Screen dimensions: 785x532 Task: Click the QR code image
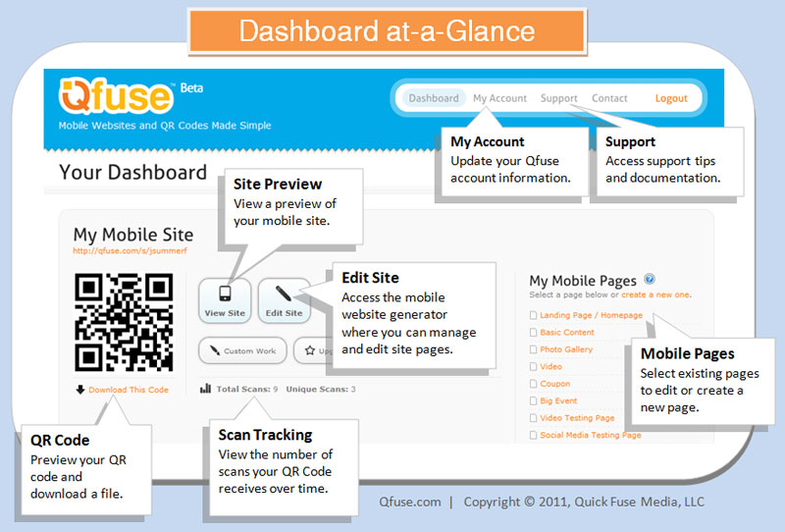pyautogui.click(x=124, y=322)
